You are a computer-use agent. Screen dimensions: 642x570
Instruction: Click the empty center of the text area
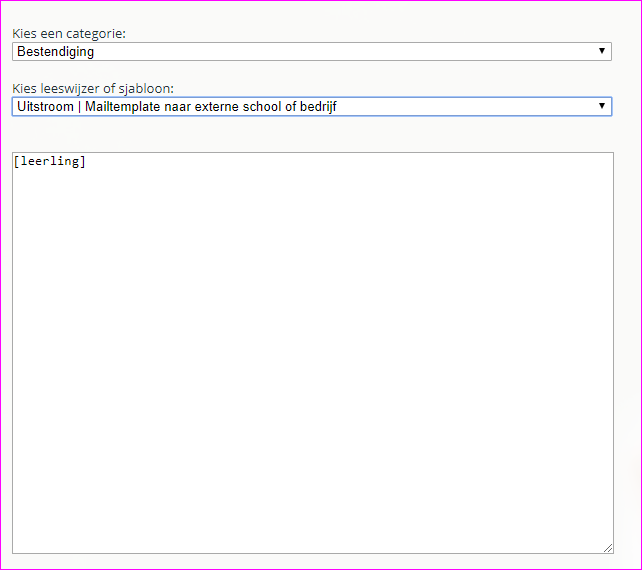[312, 352]
